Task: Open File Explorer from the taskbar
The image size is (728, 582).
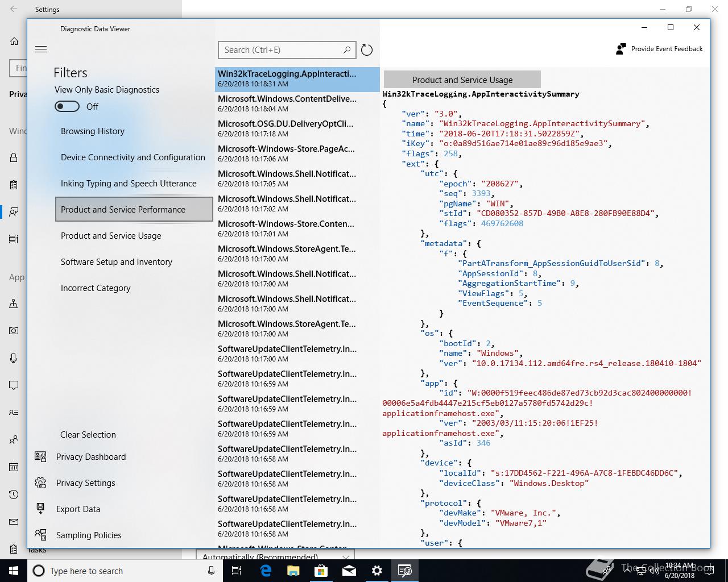Action: pos(293,571)
